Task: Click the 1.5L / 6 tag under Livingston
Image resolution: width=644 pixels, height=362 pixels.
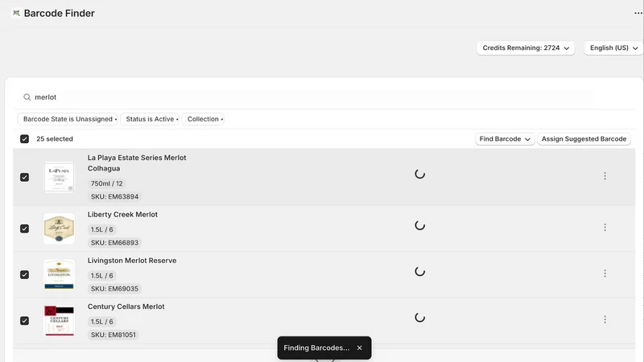Action: click(x=102, y=275)
